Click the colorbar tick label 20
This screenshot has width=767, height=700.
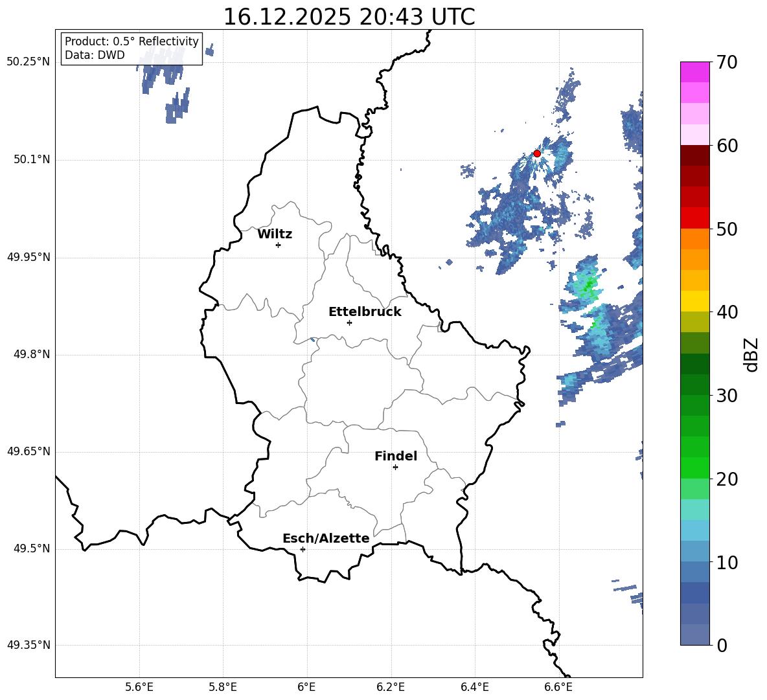727,479
